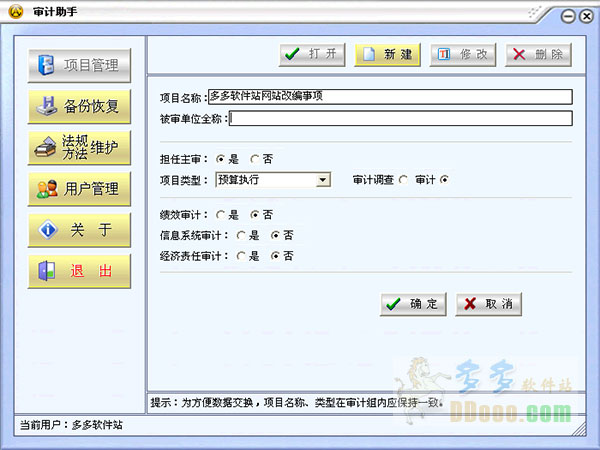Select 是 for 绩效审计

[220, 215]
